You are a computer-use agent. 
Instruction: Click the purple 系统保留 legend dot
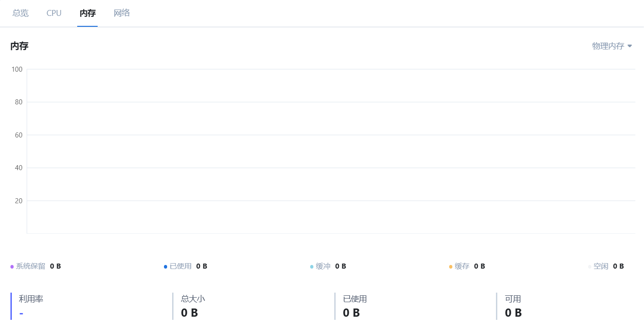12,267
